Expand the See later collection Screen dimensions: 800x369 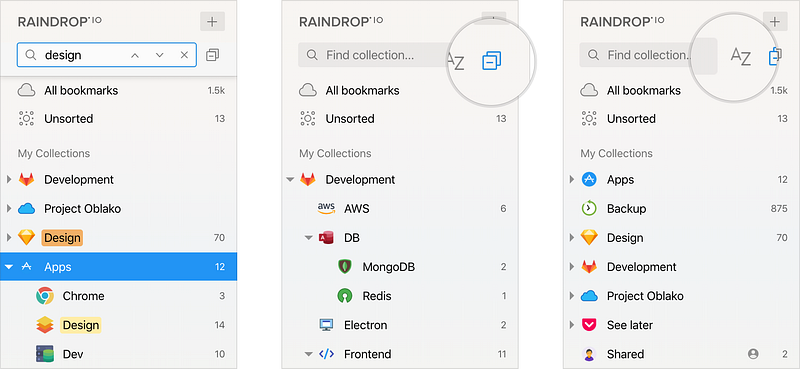571,325
